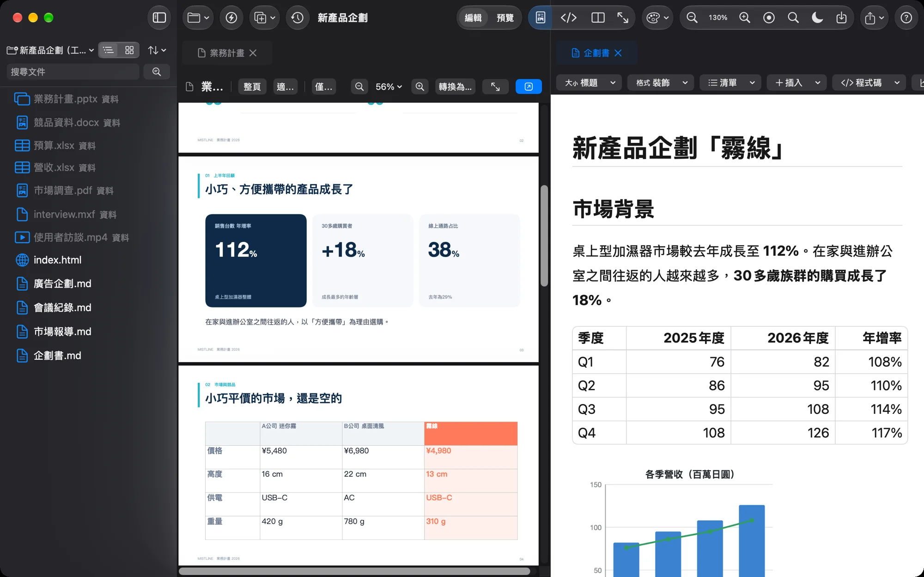Select 預覽 mode
This screenshot has width=924, height=577.
tap(505, 18)
